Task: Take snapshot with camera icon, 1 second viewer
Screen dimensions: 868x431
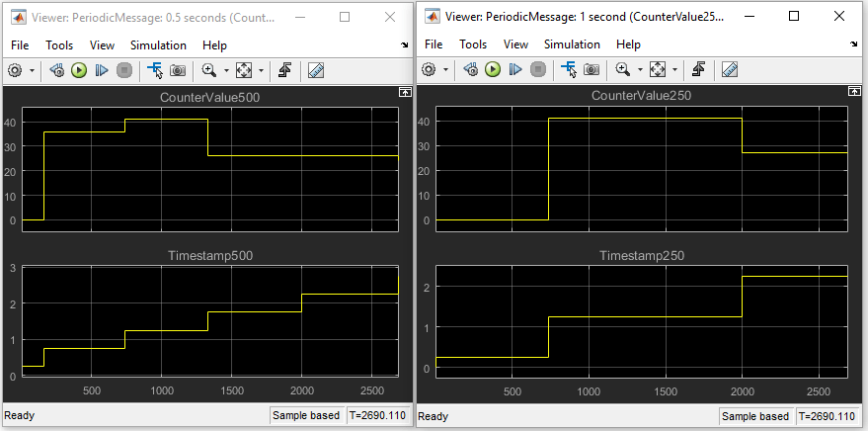Action: pos(592,69)
